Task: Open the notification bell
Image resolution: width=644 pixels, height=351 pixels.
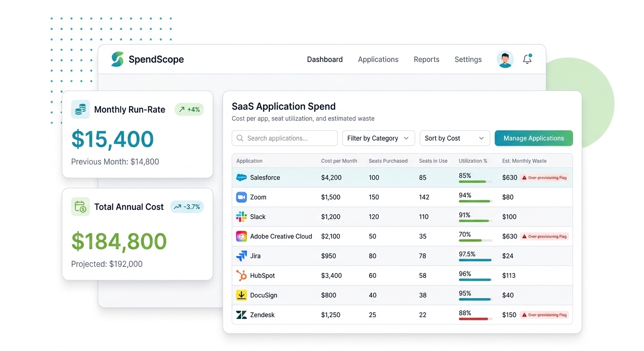Action: pos(527,59)
